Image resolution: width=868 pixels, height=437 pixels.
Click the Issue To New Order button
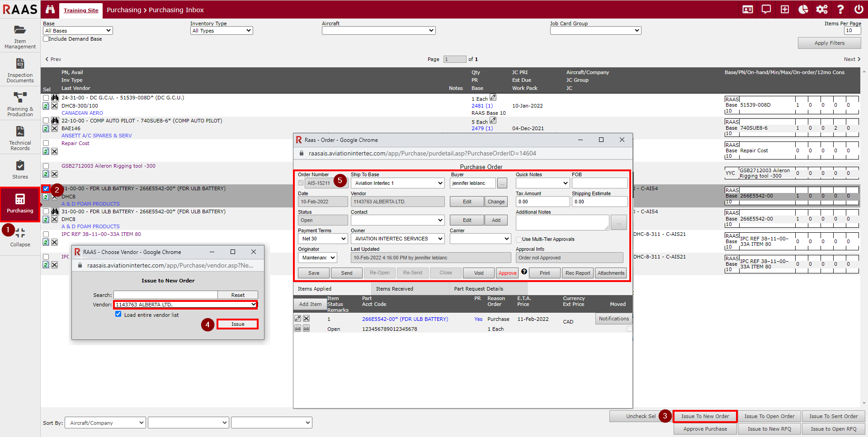705,416
